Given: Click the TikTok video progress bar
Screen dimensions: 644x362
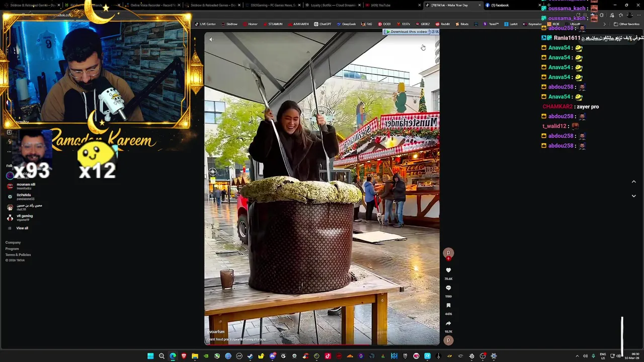Looking at the screenshot, I should pyautogui.click(x=322, y=344).
